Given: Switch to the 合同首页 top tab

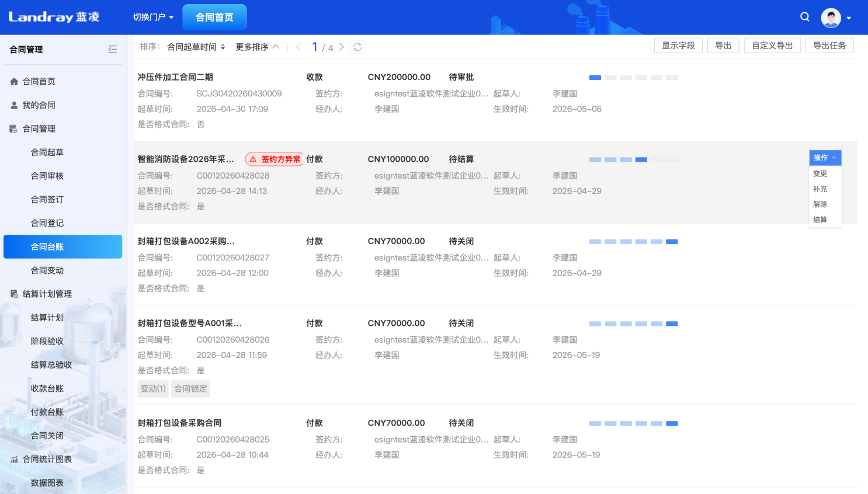Looking at the screenshot, I should tap(214, 17).
